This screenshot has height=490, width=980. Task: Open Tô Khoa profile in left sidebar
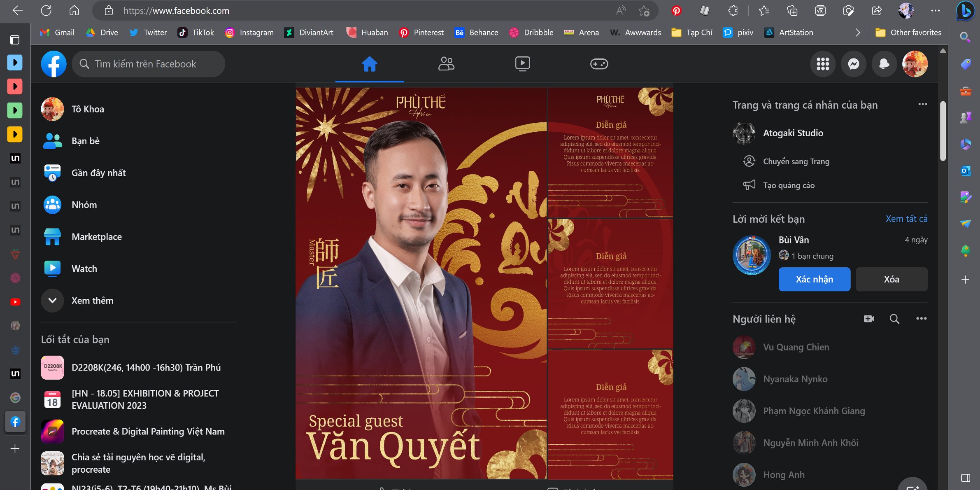point(138,109)
